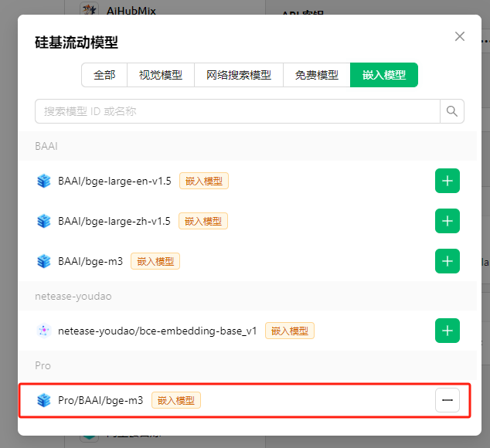Click the 硅基流动模型 dialog title
Screen dimensions: 490x448
click(x=77, y=42)
